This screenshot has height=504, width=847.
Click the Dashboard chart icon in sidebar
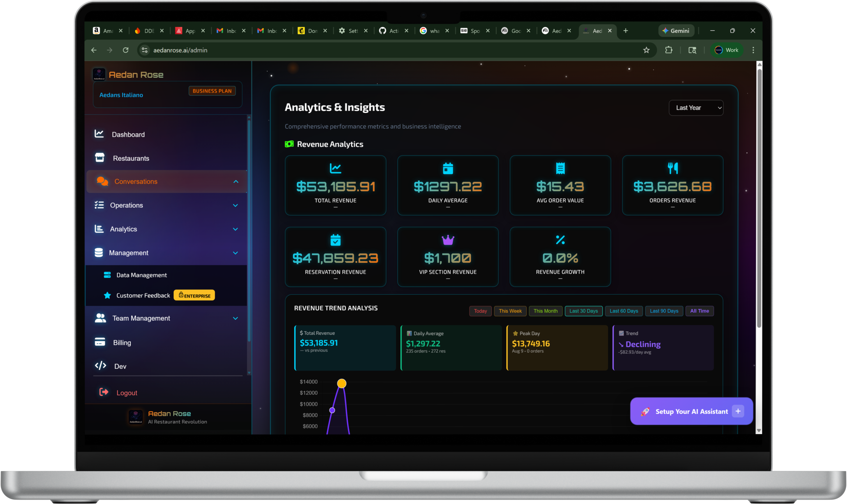[x=99, y=134]
